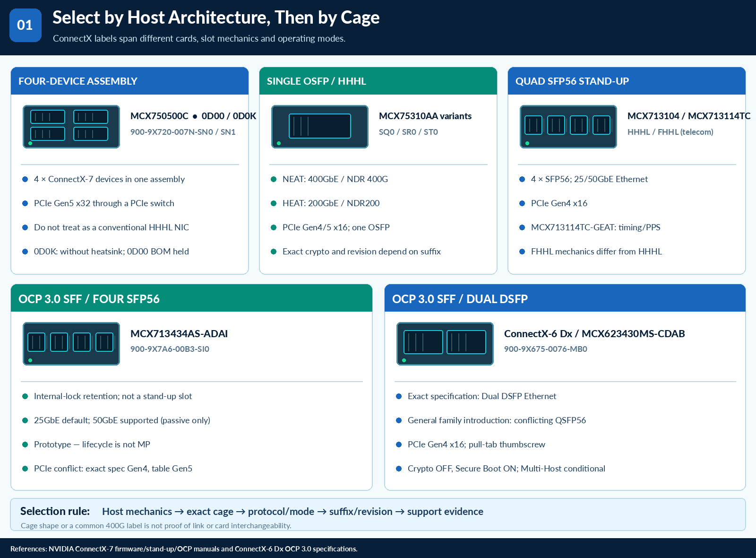Select the four-device assembly card illustration
Image resolution: width=756 pixels, height=558 pixels.
[x=71, y=127]
